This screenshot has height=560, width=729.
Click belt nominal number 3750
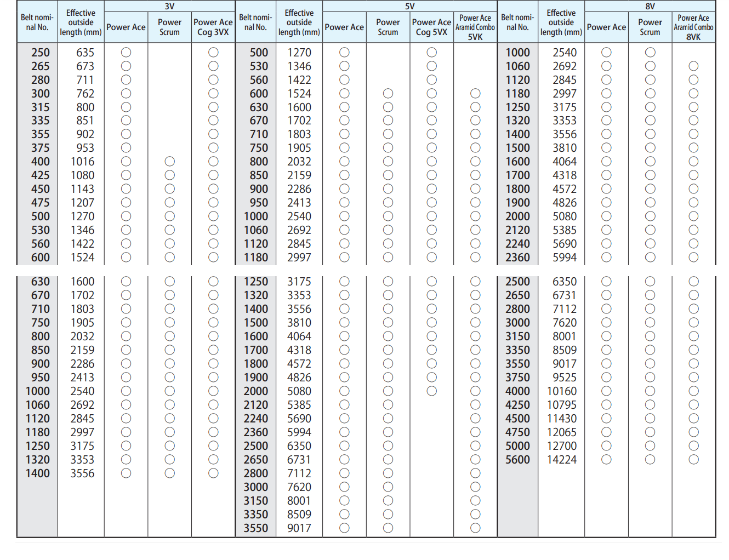pos(517,378)
